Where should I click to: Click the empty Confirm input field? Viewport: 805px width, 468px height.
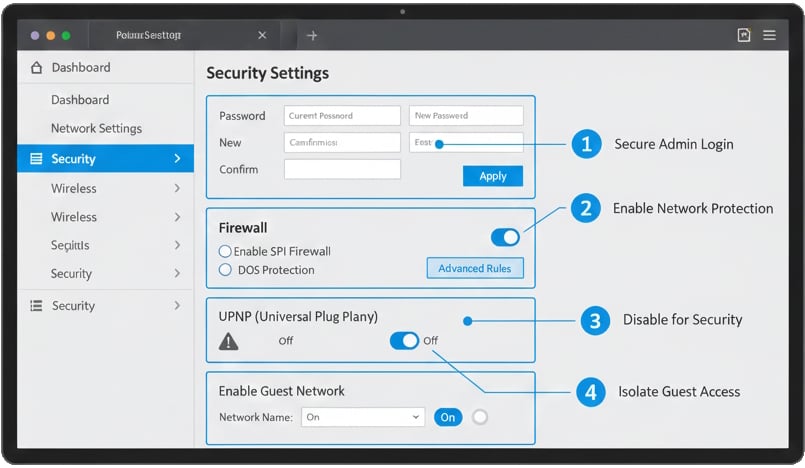342,169
